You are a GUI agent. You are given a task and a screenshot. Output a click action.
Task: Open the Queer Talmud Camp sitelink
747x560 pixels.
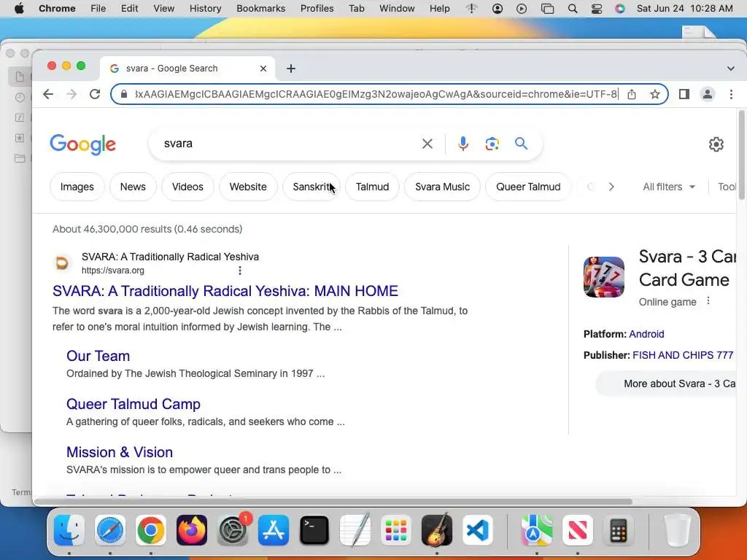133,404
